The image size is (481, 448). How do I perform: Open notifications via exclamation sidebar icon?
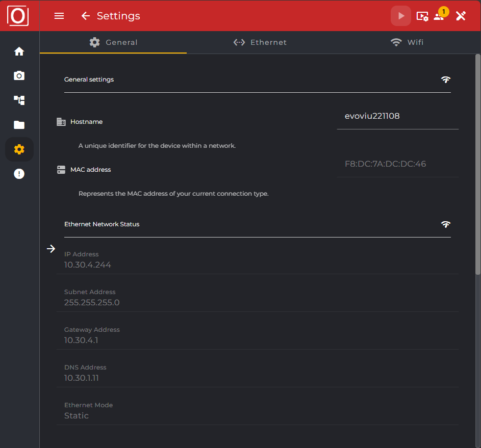tap(19, 173)
